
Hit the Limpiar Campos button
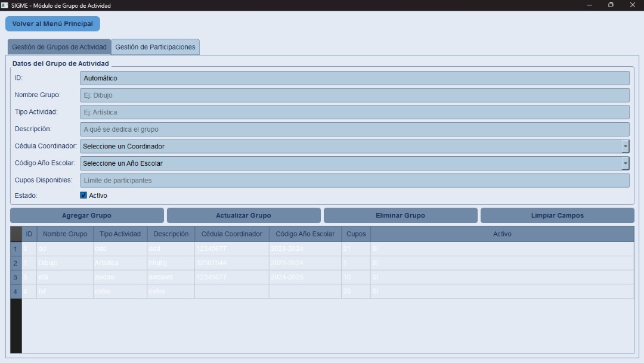(557, 215)
